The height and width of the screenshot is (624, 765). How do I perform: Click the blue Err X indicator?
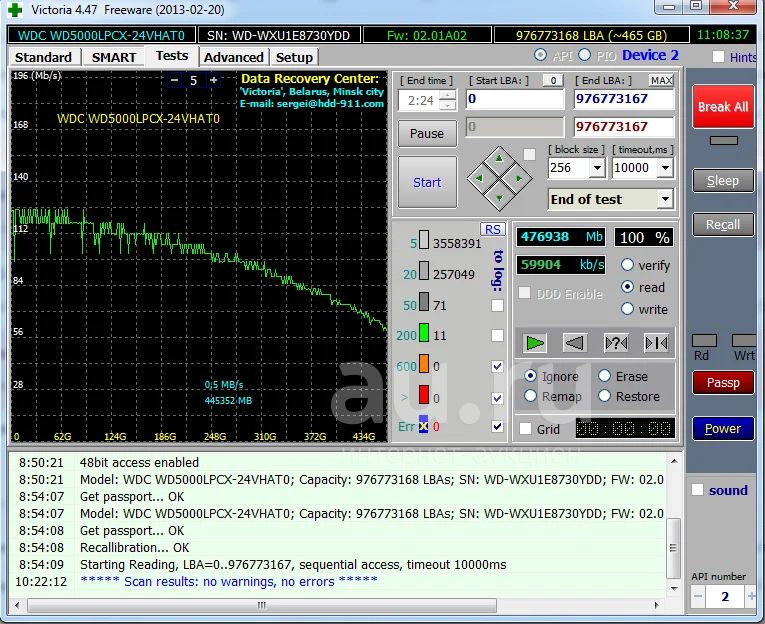423,425
